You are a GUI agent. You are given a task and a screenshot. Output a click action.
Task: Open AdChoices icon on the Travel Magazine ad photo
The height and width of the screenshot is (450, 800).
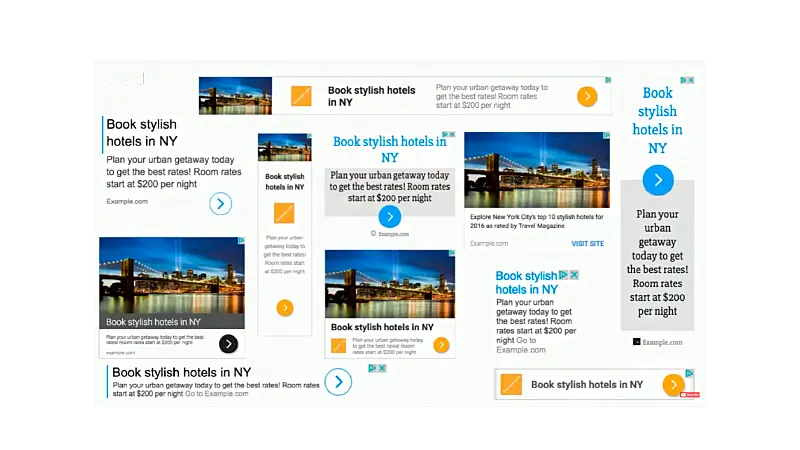607,136
